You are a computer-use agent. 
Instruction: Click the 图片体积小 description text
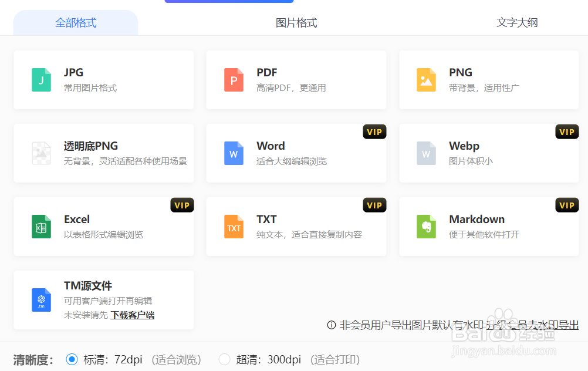pyautogui.click(x=471, y=161)
